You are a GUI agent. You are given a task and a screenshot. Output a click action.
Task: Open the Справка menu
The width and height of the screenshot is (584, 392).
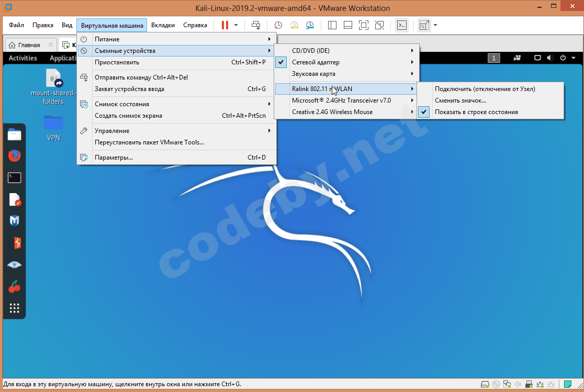tap(195, 25)
